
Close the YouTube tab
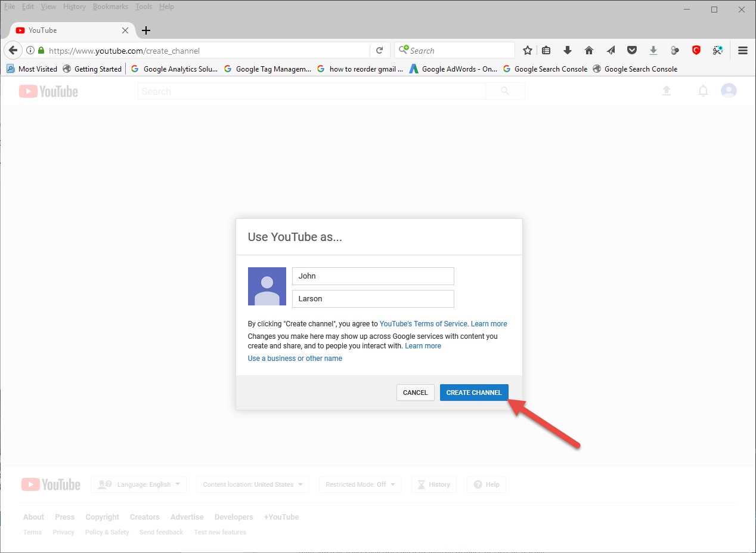click(x=125, y=30)
